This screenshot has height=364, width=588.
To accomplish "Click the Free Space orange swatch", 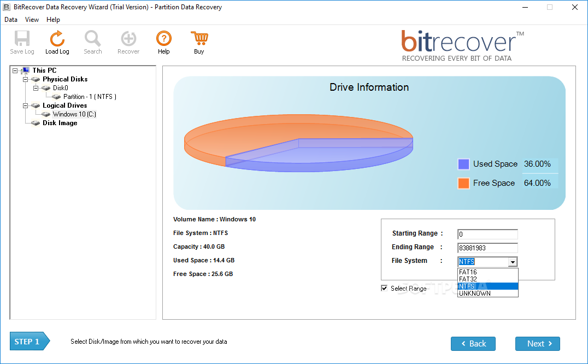I will (464, 183).
